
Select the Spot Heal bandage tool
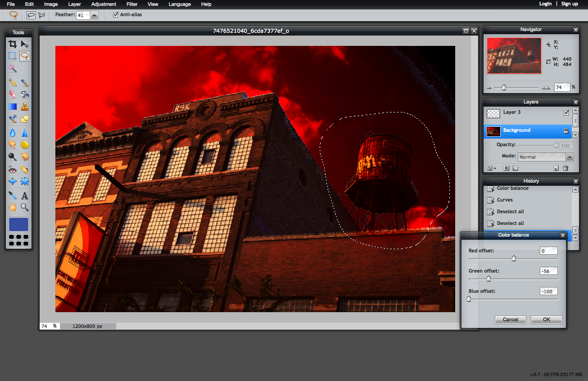pos(25,170)
